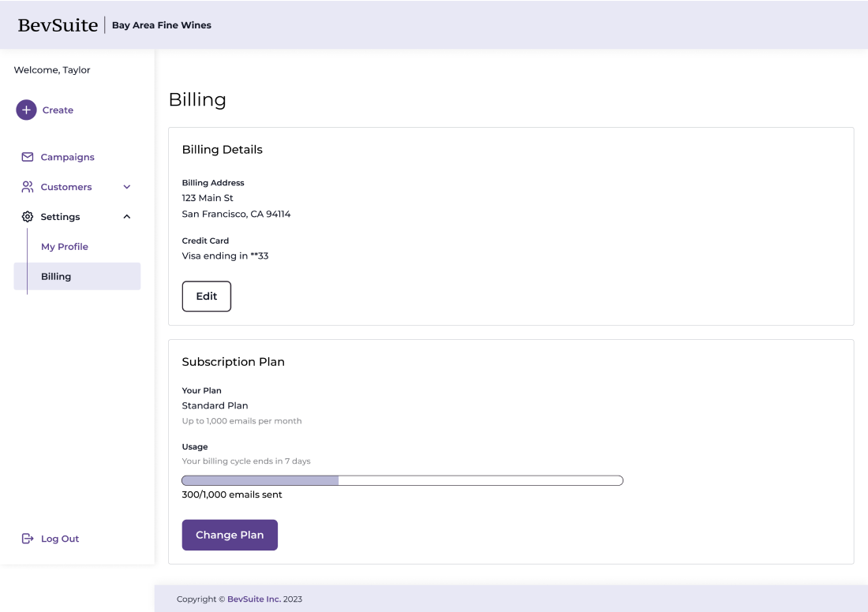Click the Customers people icon

(27, 187)
